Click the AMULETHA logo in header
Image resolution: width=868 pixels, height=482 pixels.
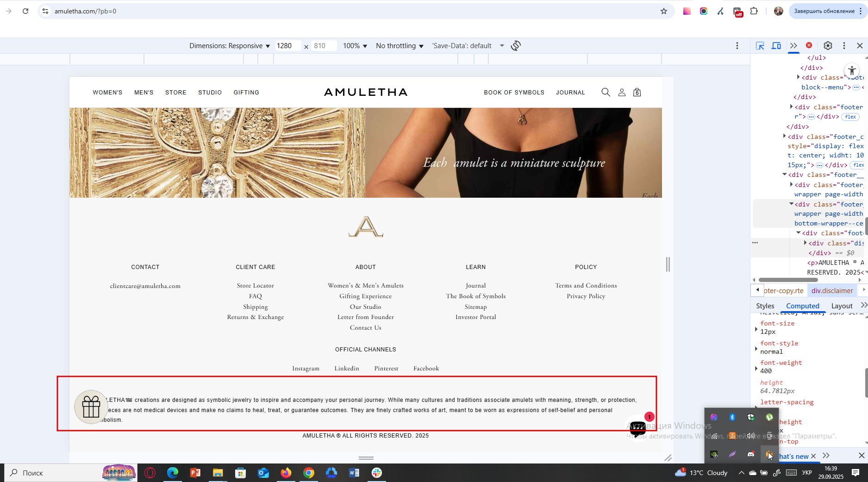pos(366,92)
